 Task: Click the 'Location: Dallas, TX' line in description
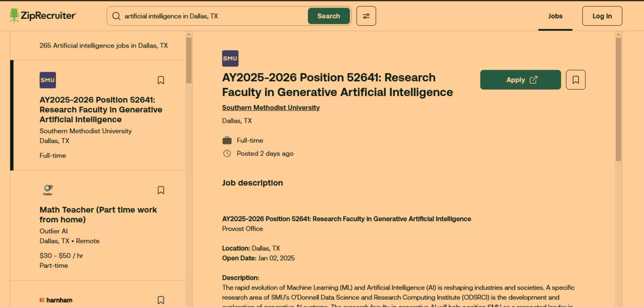point(251,248)
